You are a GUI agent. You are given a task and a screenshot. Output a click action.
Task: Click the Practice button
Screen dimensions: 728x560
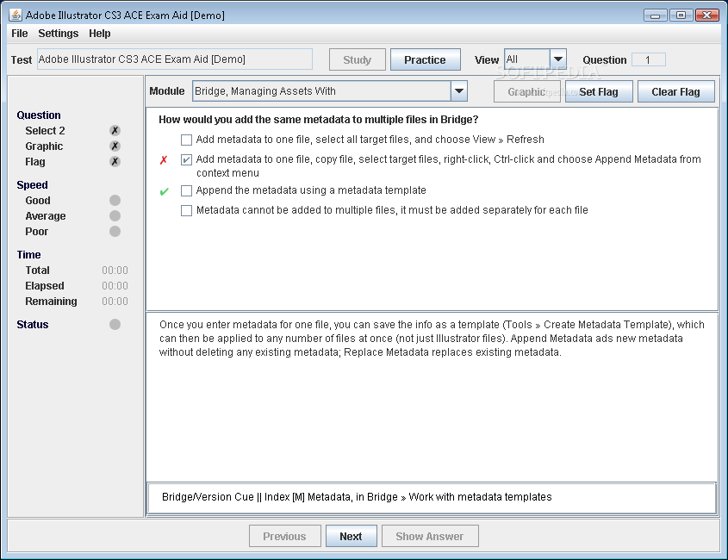tap(425, 59)
